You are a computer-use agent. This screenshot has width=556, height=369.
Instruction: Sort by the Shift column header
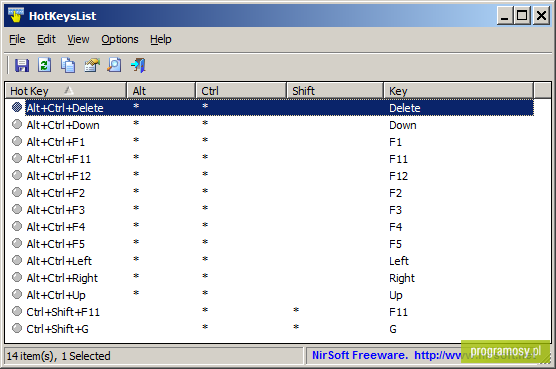(335, 91)
